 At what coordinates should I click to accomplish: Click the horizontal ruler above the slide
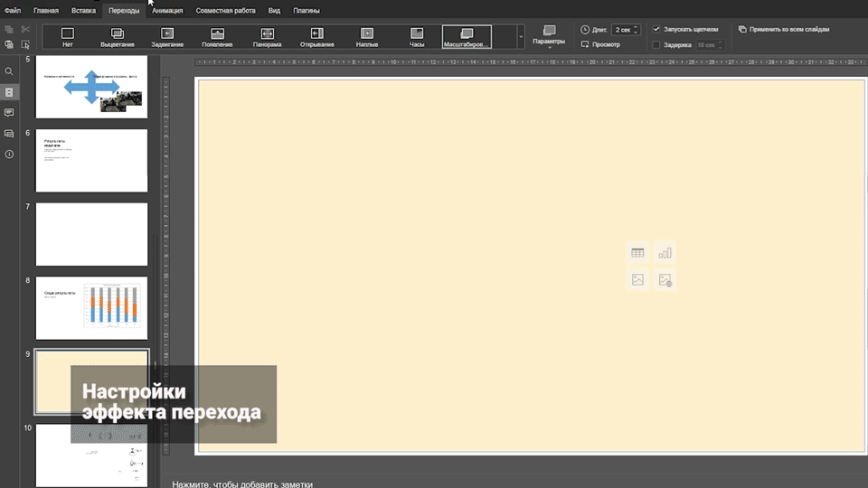tap(531, 62)
